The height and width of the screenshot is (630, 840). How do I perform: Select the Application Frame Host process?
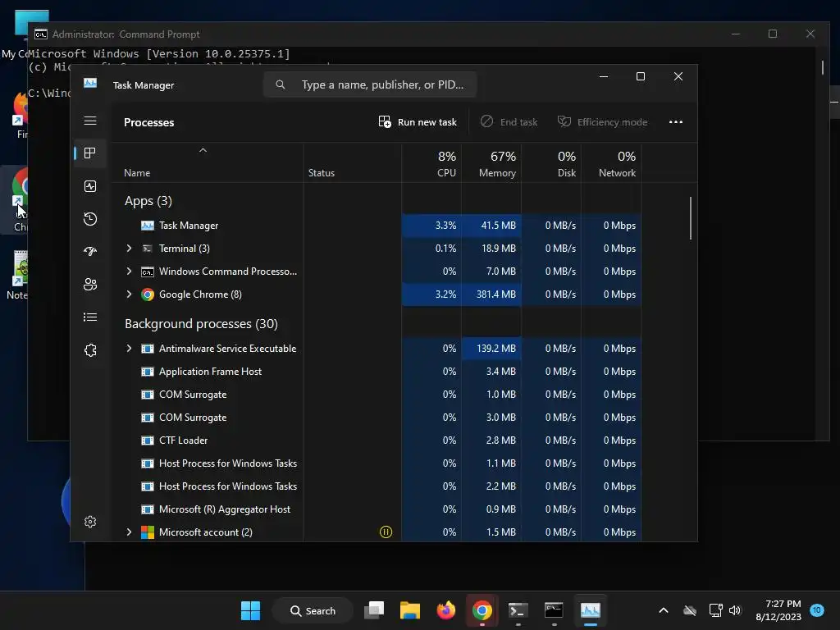(376, 372)
